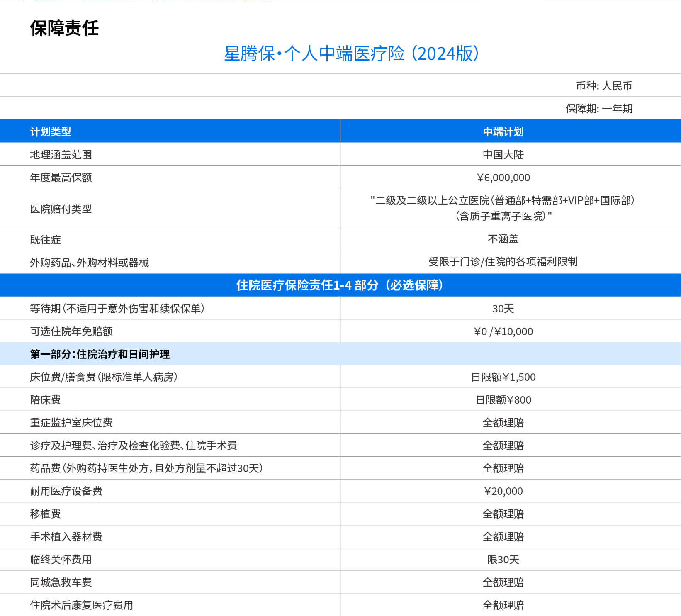Click the header cell 中端计划
The image size is (681, 616).
[x=503, y=131]
